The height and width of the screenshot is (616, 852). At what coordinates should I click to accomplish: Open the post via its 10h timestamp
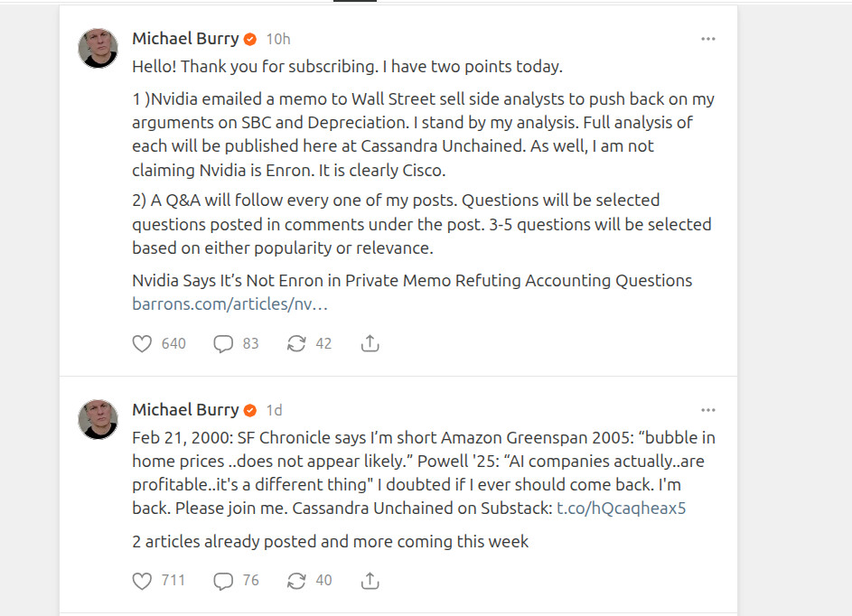(x=278, y=39)
